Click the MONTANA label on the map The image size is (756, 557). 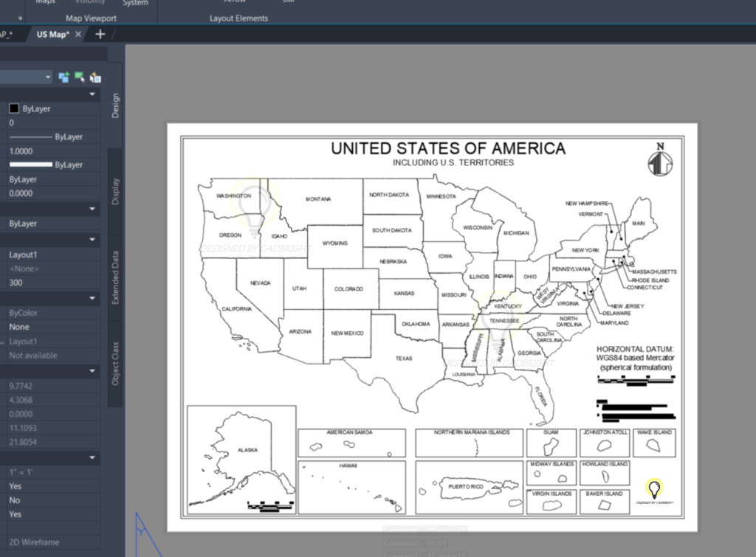point(318,199)
